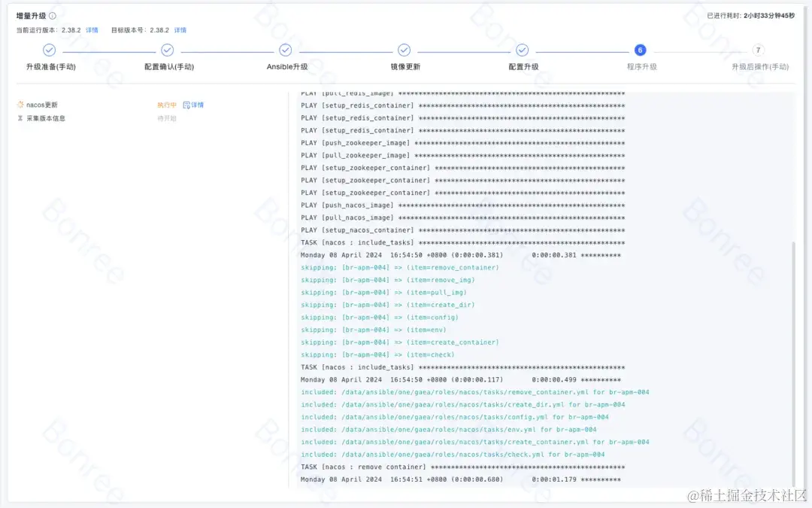Click skipping line item=create_container
Viewport: 812px width, 508px height.
(x=400, y=342)
